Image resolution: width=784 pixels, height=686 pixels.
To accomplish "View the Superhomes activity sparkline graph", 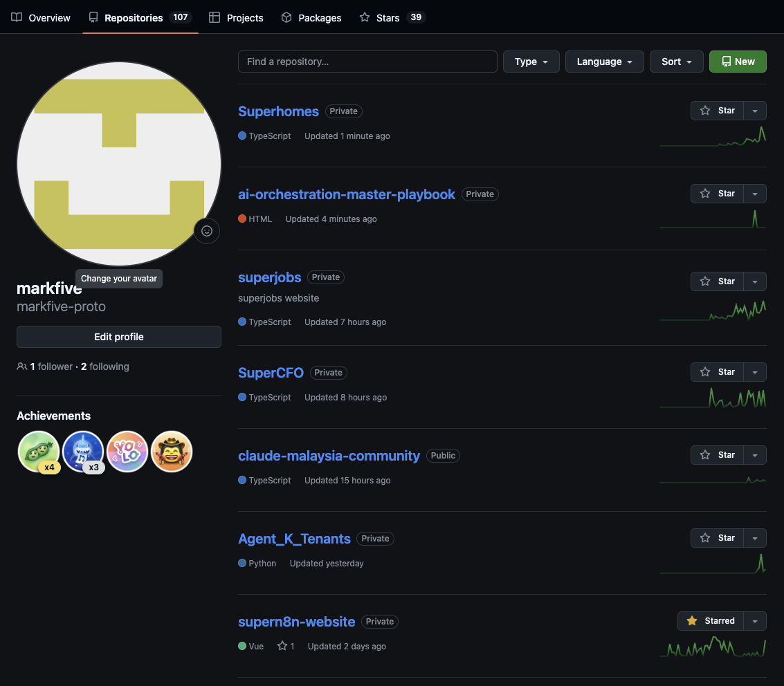I will pos(713,136).
